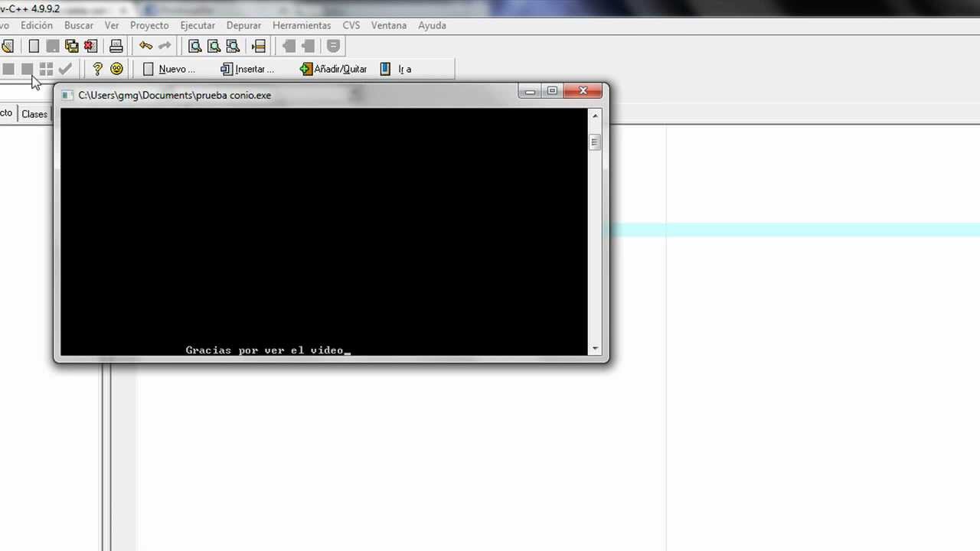Open the Ventana menu
Image resolution: width=980 pixels, height=551 pixels.
(x=389, y=25)
